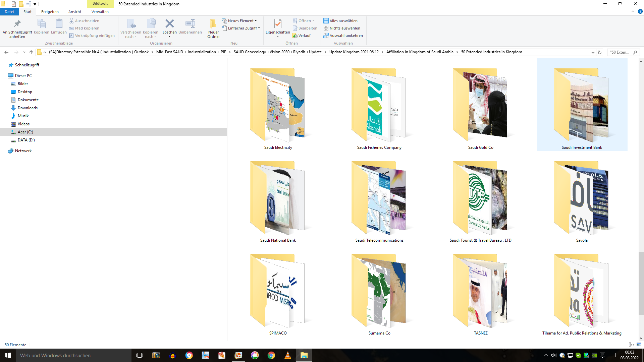Image resolution: width=644 pixels, height=362 pixels.
Task: Go up one folder level arrow
Action: tap(31, 52)
